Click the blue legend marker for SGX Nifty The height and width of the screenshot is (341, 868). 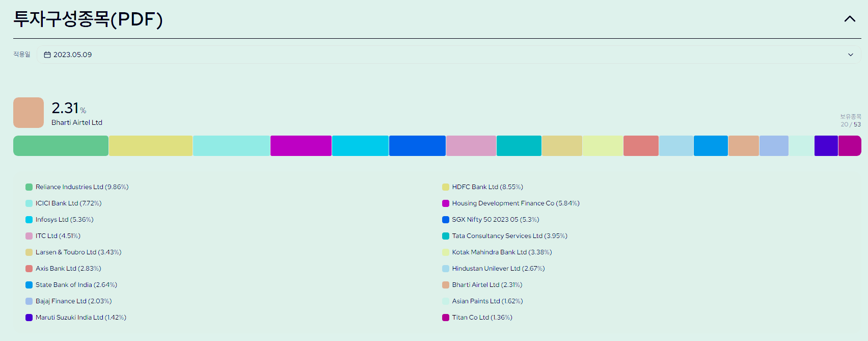446,220
